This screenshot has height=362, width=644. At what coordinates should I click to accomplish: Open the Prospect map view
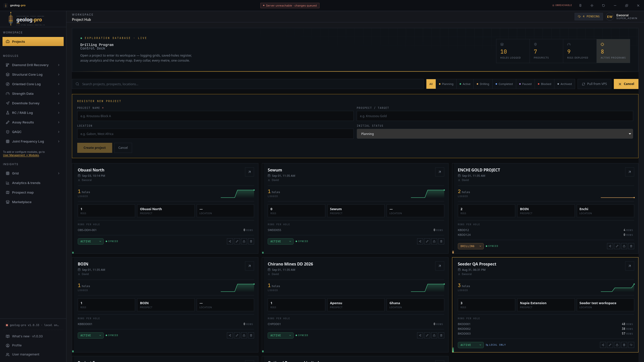(33, 192)
